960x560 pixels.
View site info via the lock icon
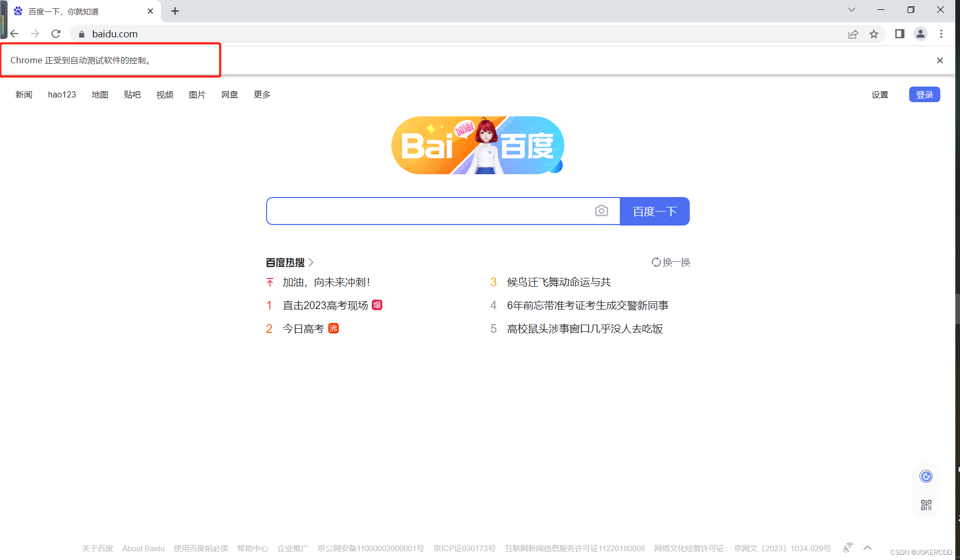tap(81, 34)
